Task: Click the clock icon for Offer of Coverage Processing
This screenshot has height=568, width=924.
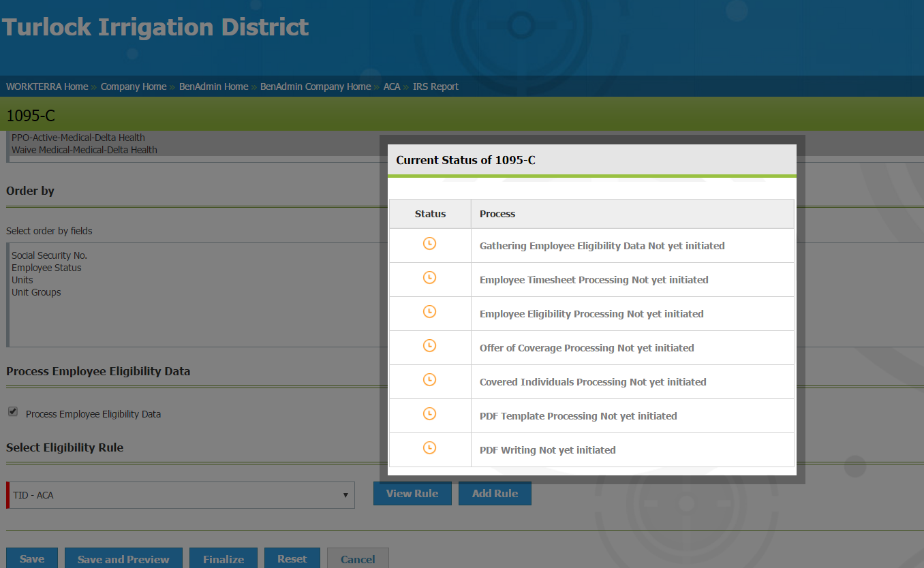Action: [429, 346]
